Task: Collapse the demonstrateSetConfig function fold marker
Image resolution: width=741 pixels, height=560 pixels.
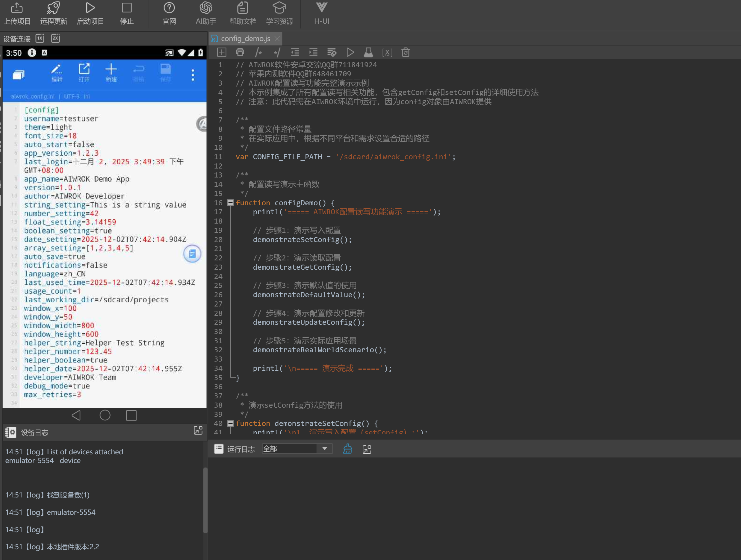Action: 230,423
